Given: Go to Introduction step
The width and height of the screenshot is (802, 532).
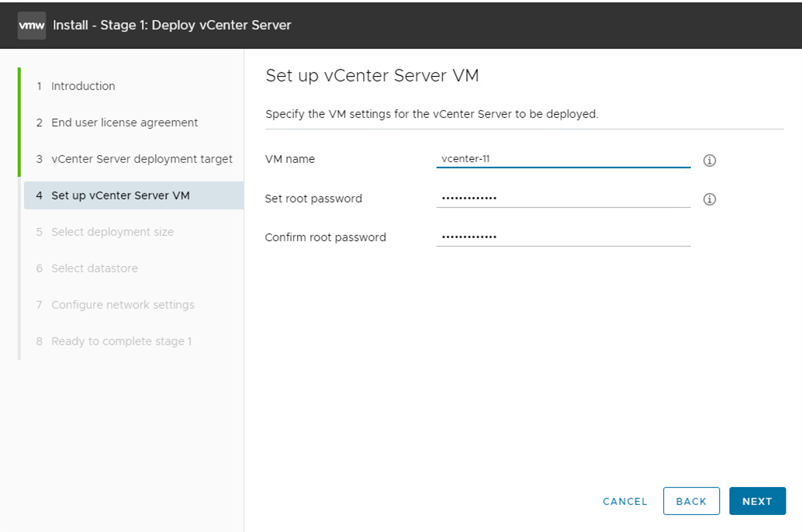Looking at the screenshot, I should click(x=83, y=86).
